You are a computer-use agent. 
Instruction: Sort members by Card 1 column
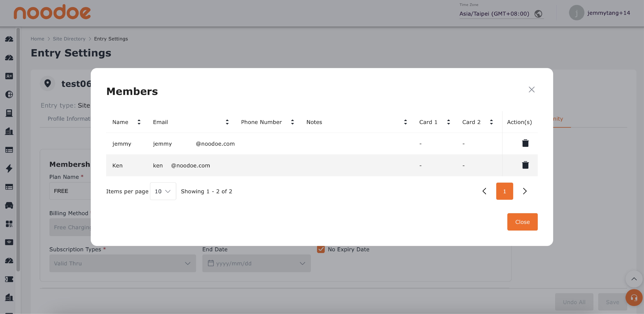pyautogui.click(x=449, y=122)
